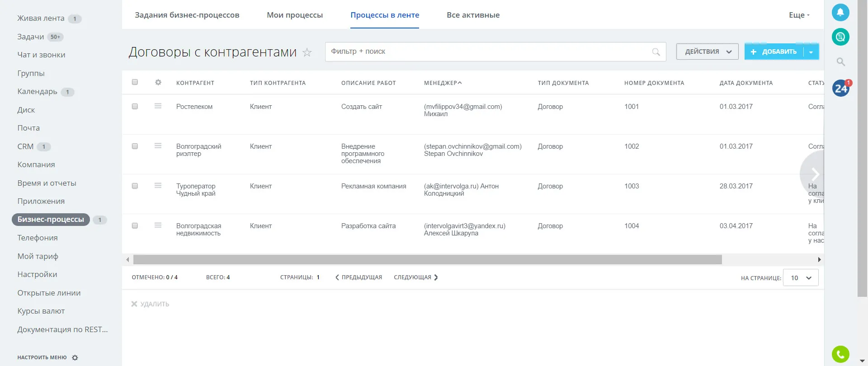The height and width of the screenshot is (366, 868).
Task: Click the green phone call button
Action: click(x=840, y=354)
